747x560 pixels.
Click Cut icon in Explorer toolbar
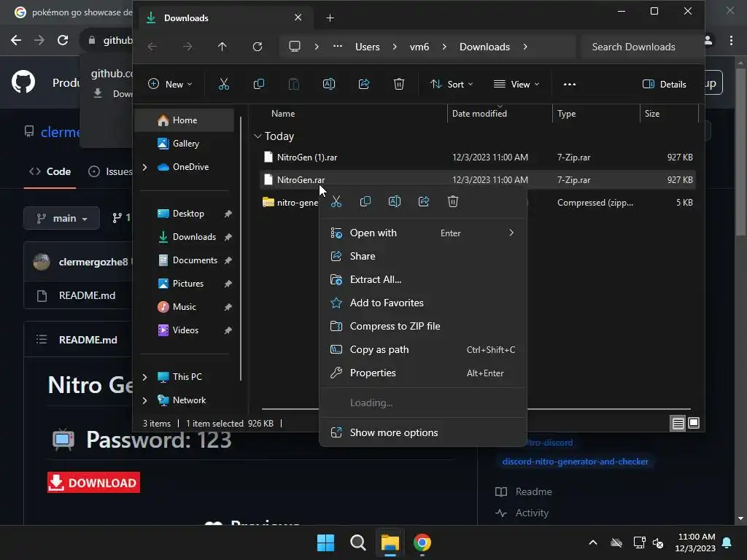(x=223, y=85)
